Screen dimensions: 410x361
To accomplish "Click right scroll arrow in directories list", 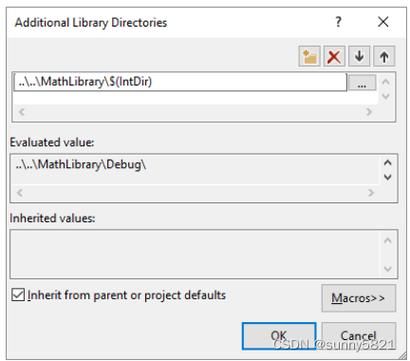I will [x=369, y=112].
